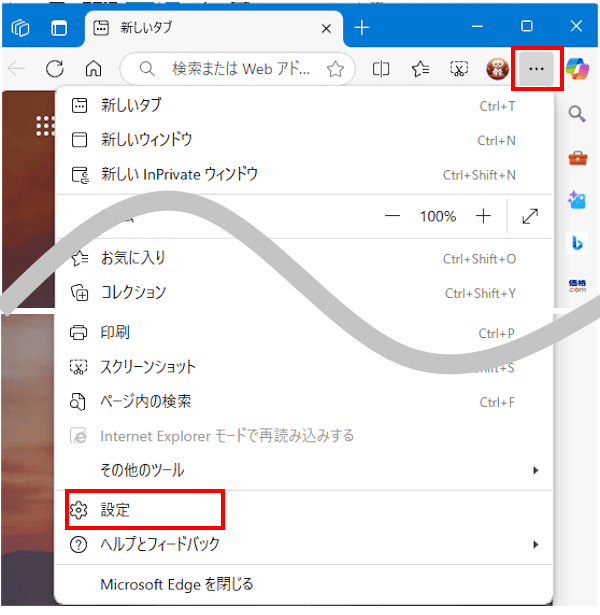This screenshot has height=615, width=600.
Task: Open a new tab with plus button
Action: tap(362, 28)
